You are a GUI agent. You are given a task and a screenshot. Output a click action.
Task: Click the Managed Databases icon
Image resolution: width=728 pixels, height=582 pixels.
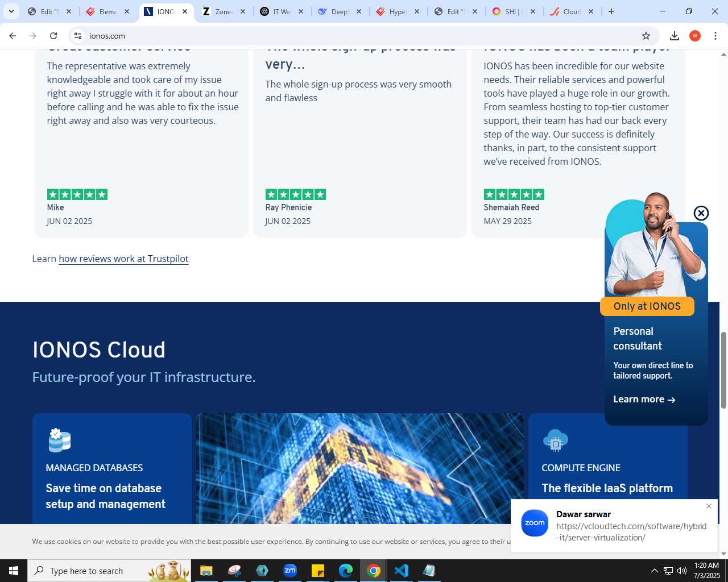click(x=59, y=440)
